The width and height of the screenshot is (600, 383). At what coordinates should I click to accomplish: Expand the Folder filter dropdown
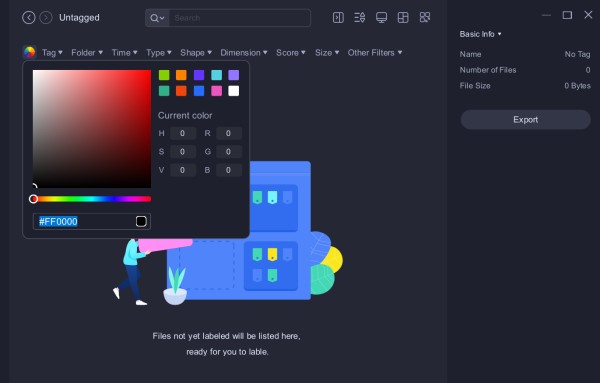click(87, 52)
